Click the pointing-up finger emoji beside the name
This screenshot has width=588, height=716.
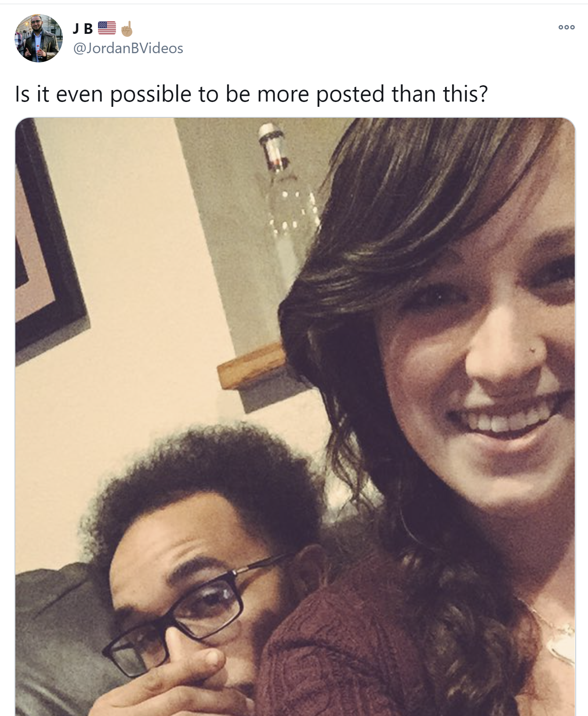[x=127, y=29]
